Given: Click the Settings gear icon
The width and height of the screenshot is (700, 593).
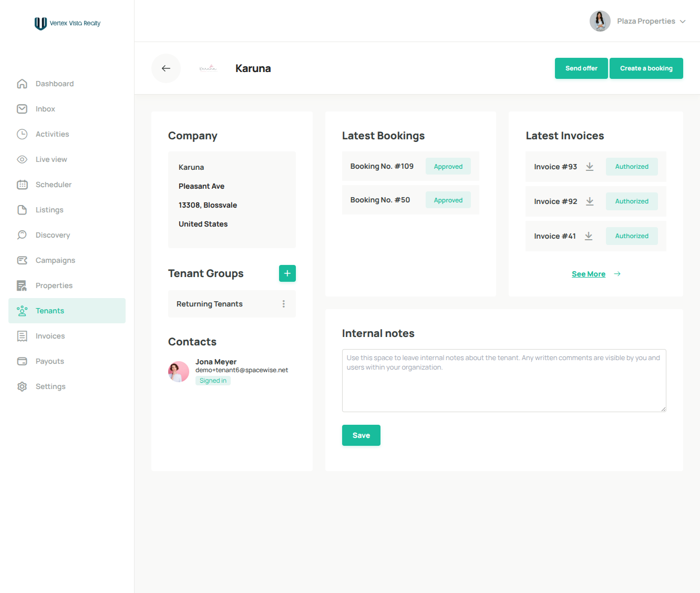Looking at the screenshot, I should click(x=22, y=386).
